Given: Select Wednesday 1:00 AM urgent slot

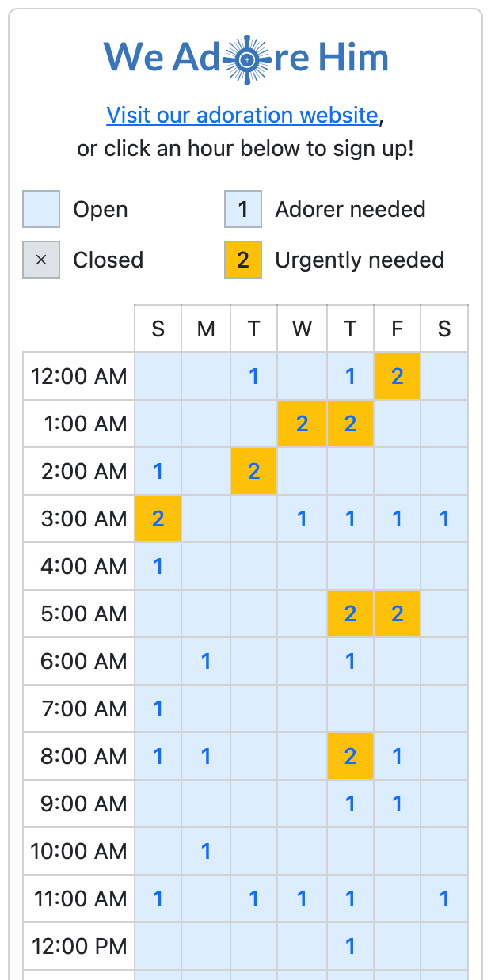Looking at the screenshot, I should click(302, 424).
